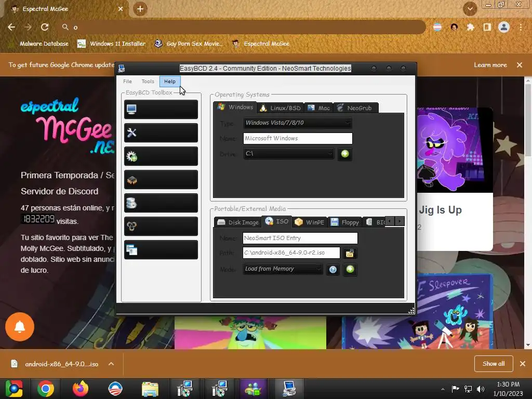Image resolution: width=532 pixels, height=399 pixels.
Task: Open Chrome side panel icon
Action: click(x=487, y=27)
